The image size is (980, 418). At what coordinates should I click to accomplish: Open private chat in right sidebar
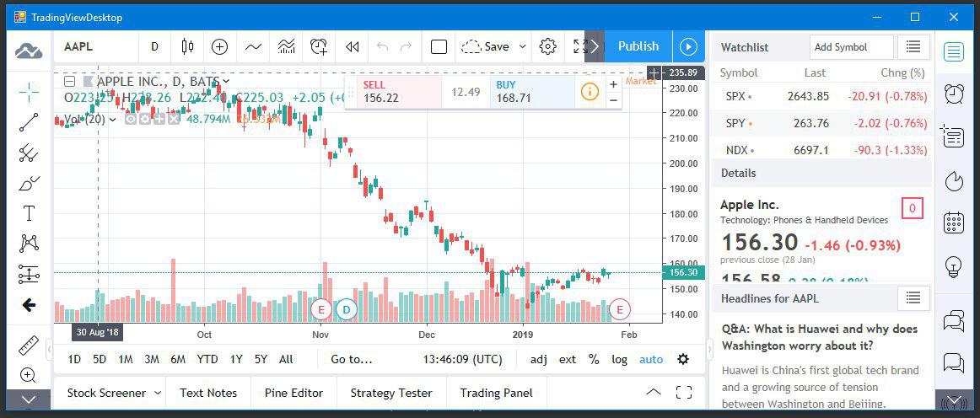pyautogui.click(x=955, y=362)
